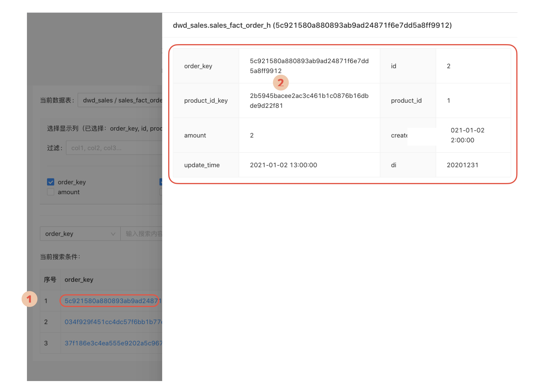Click the order_key table column header
The height and width of the screenshot is (392, 553).
(x=79, y=279)
